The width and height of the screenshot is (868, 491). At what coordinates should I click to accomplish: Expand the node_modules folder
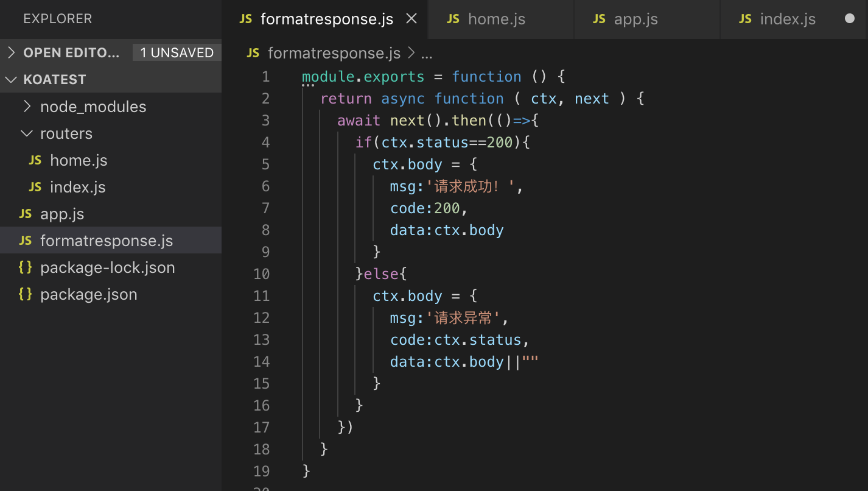[x=27, y=107]
